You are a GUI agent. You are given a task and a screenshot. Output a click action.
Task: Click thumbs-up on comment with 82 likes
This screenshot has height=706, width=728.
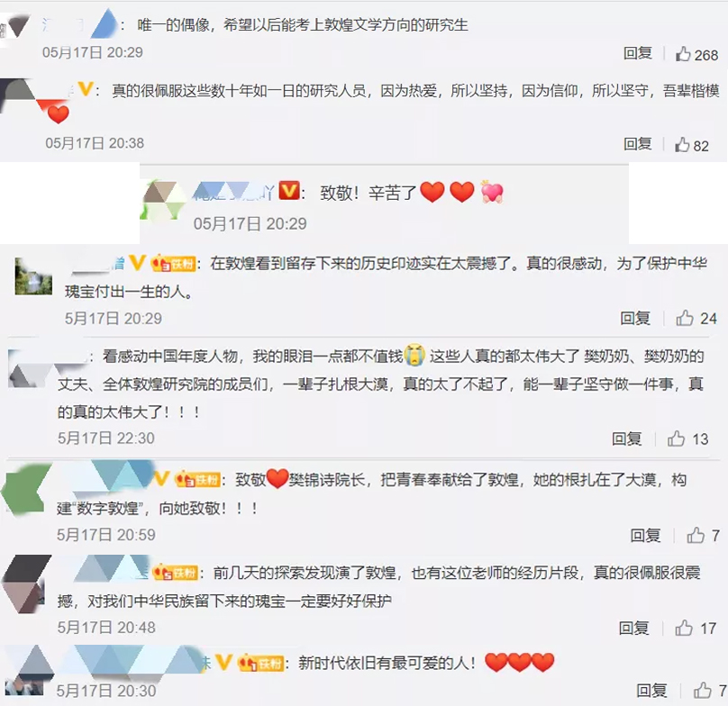[681, 145]
